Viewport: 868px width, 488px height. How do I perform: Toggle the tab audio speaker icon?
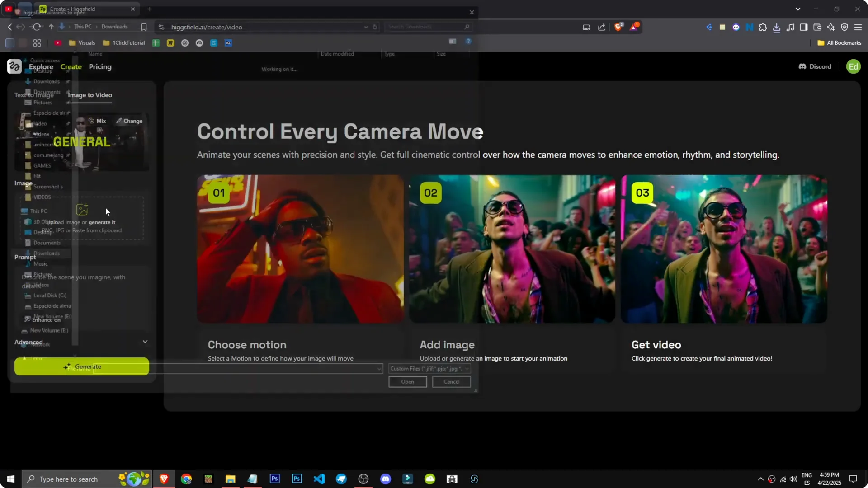(x=709, y=27)
